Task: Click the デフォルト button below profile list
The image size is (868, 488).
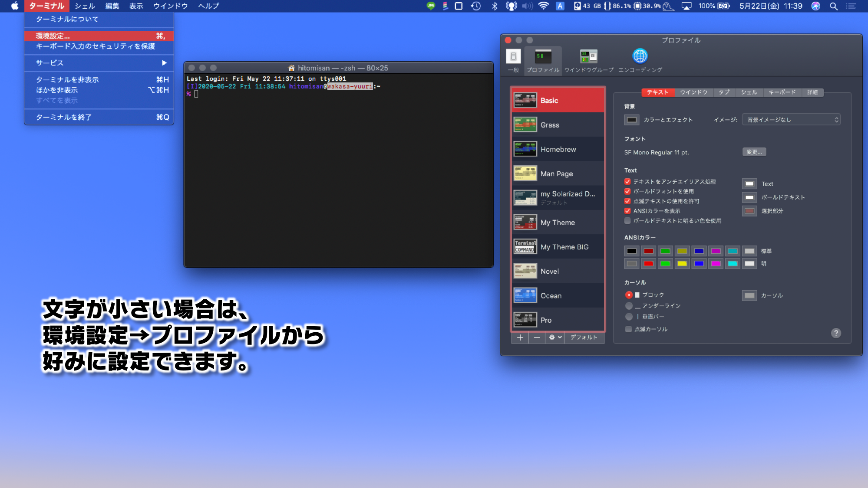Action: (x=584, y=337)
